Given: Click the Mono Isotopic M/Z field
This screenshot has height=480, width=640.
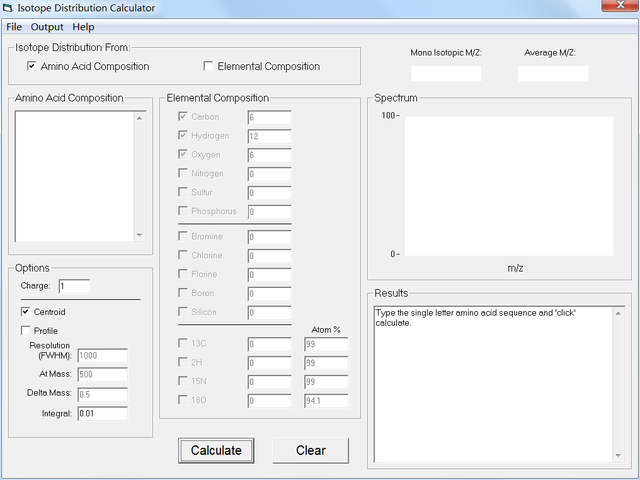Looking at the screenshot, I should coord(446,73).
